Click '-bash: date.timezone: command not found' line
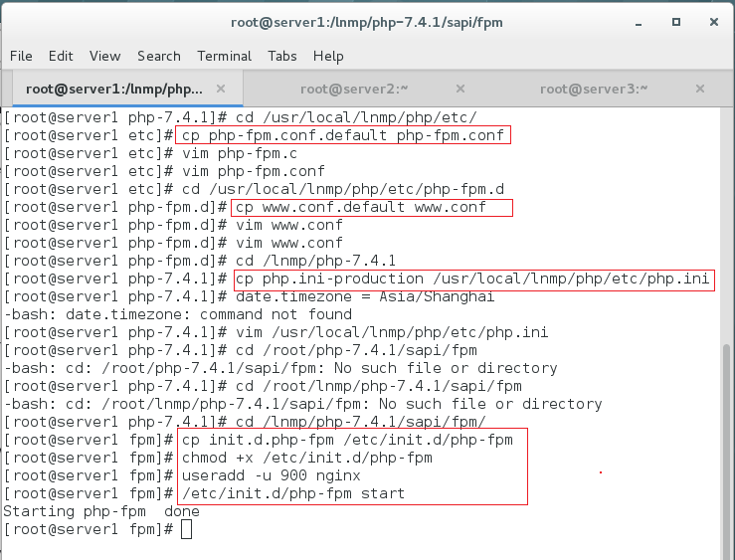This screenshot has height=560, width=735. (x=178, y=314)
